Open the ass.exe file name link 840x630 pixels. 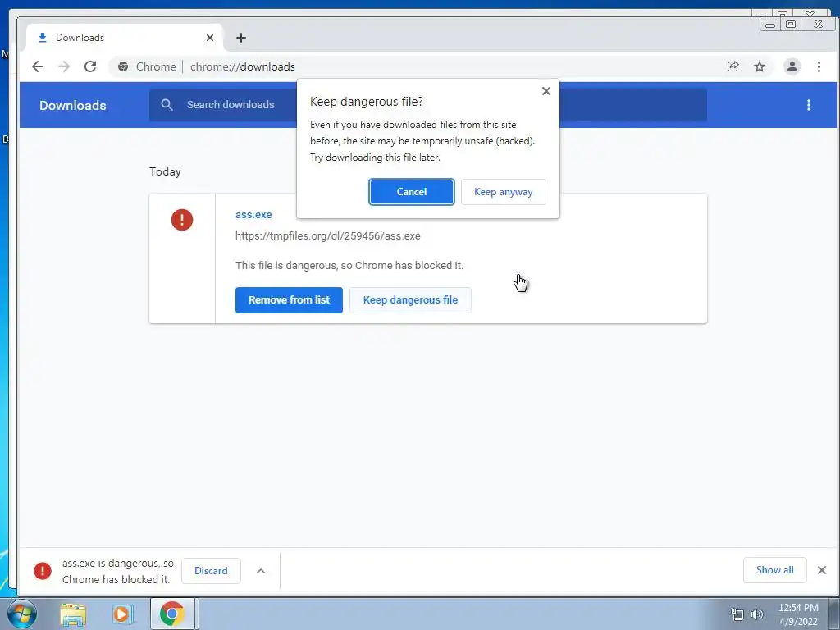[x=253, y=214]
